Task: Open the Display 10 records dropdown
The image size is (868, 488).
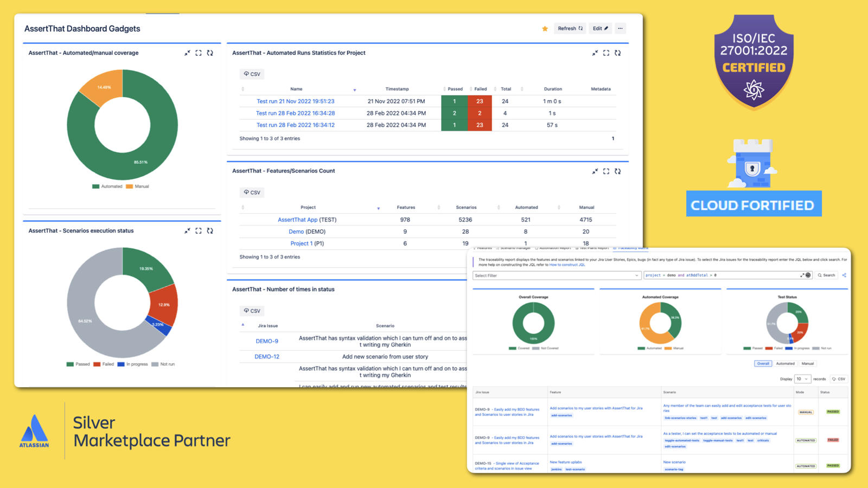Action: coord(802,379)
